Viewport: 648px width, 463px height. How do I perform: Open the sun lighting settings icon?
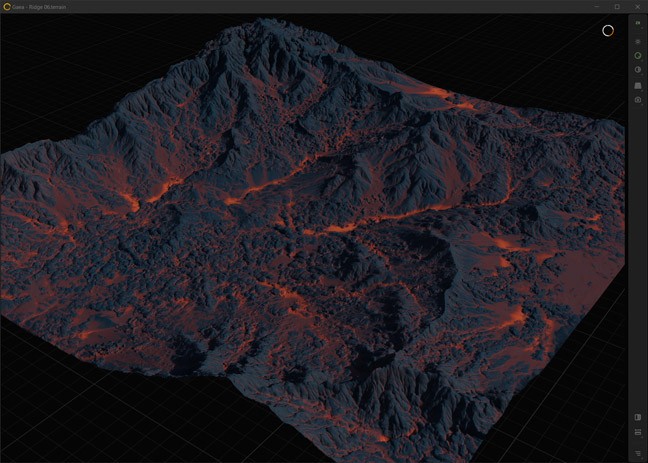[x=638, y=41]
